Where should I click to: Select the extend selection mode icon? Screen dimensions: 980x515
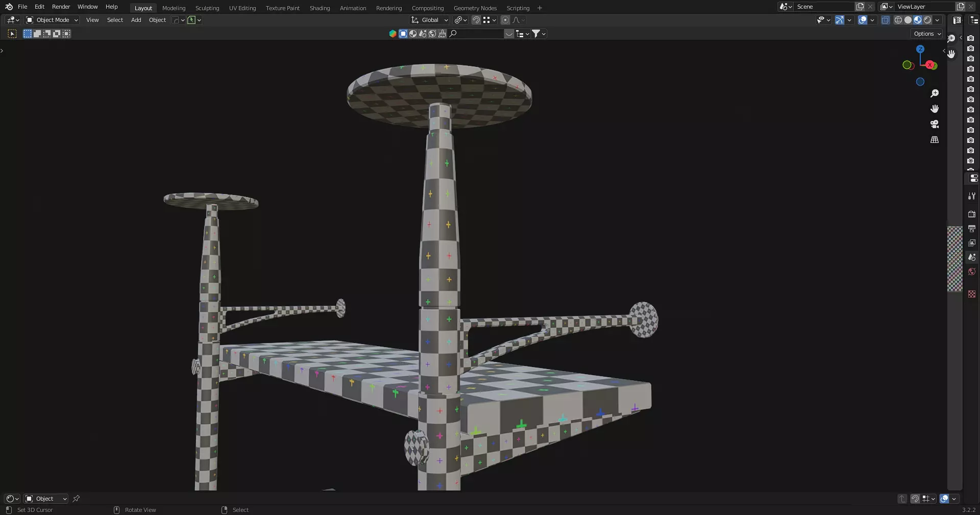37,34
